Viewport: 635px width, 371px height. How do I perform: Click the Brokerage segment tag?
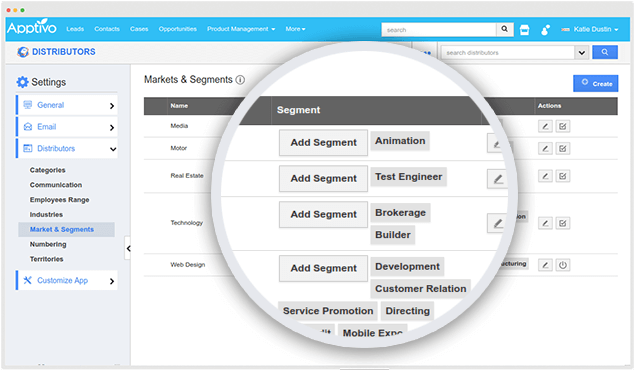click(401, 213)
